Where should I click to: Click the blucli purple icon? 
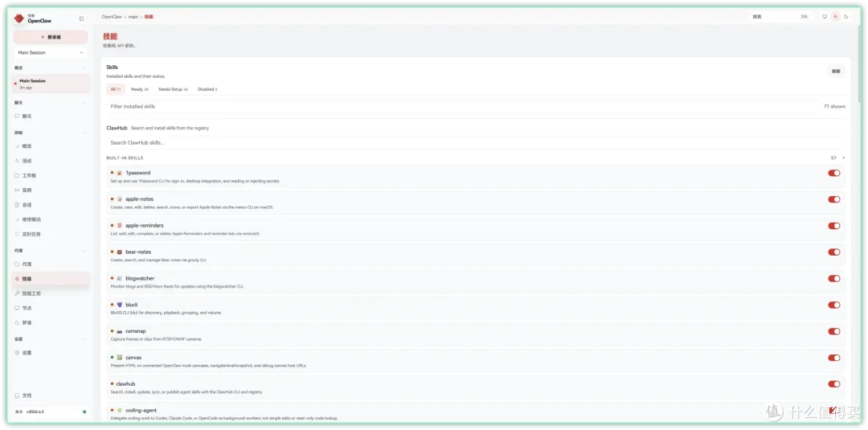pos(119,305)
